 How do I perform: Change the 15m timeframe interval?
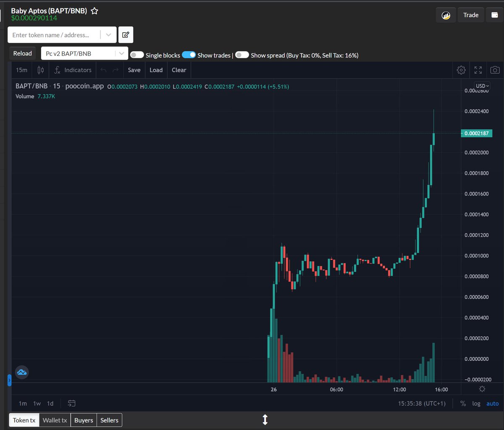coord(21,70)
